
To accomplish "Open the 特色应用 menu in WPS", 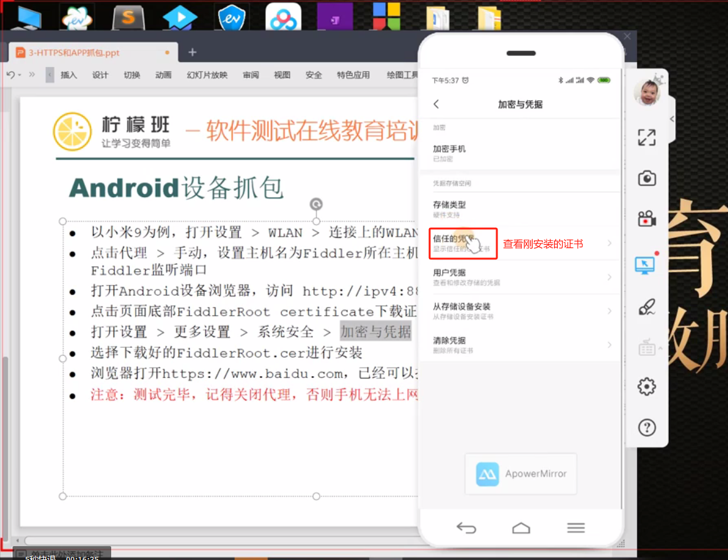I will [353, 75].
